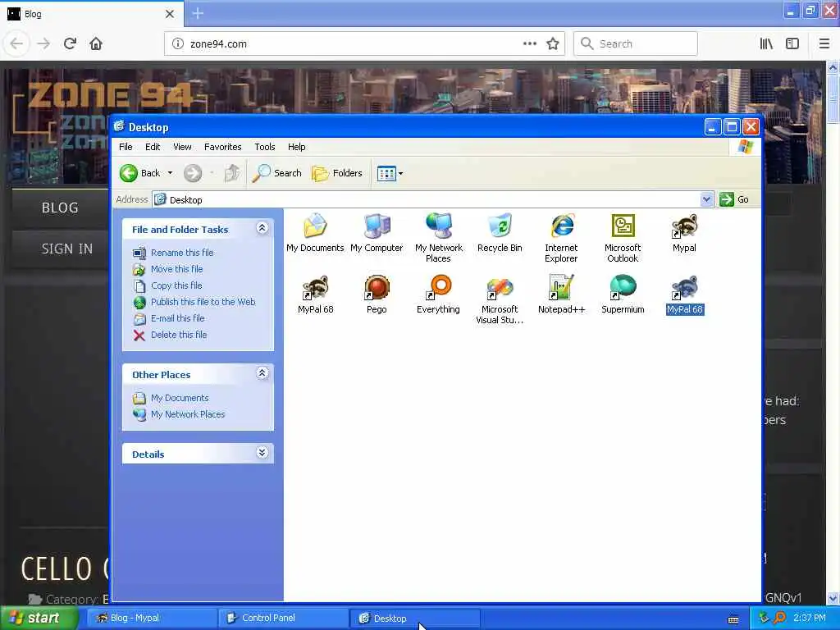
Task: Open the Favorites menu
Action: point(223,147)
